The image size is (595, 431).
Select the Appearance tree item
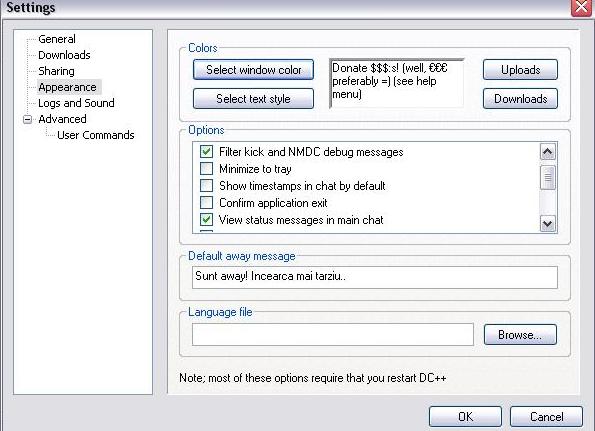67,87
